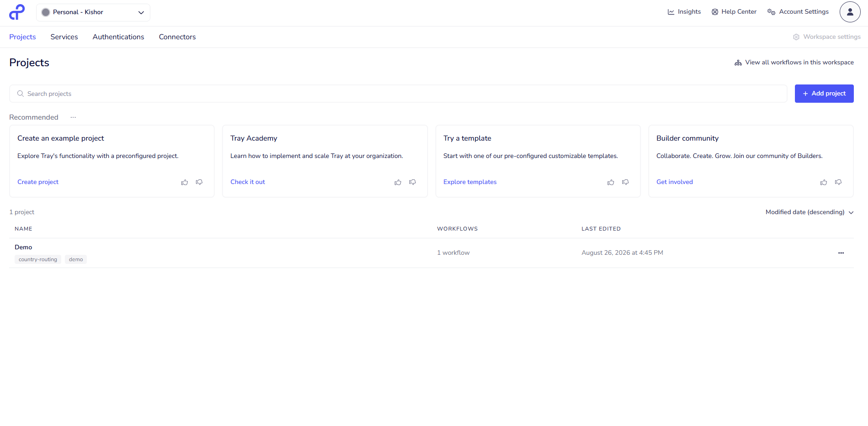The width and height of the screenshot is (868, 426).
Task: Open the Help Center
Action: tap(734, 12)
